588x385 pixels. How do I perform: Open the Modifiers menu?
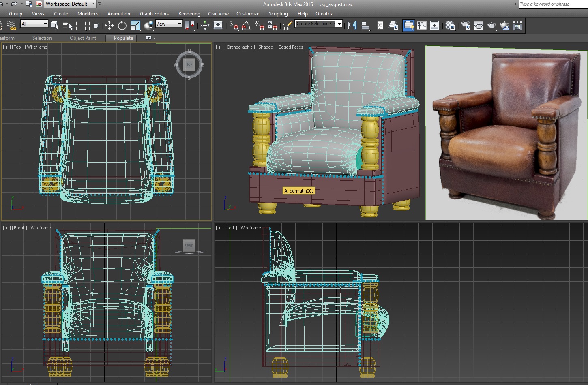click(87, 14)
